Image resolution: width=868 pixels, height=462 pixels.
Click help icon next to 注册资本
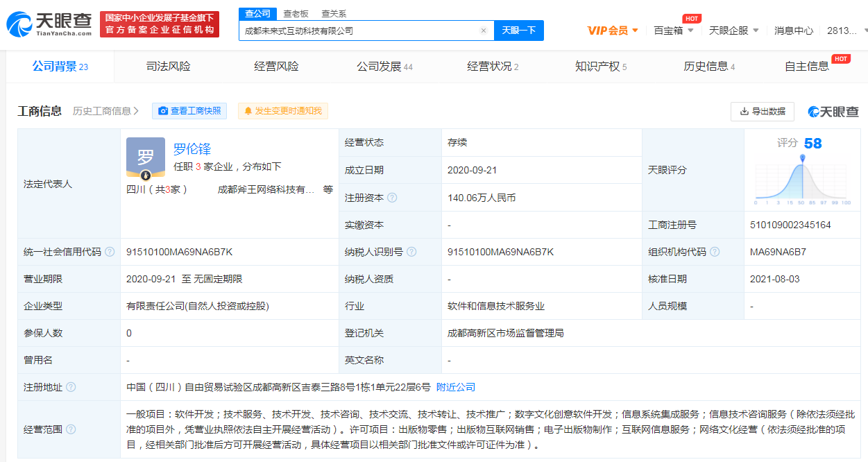[392, 198]
